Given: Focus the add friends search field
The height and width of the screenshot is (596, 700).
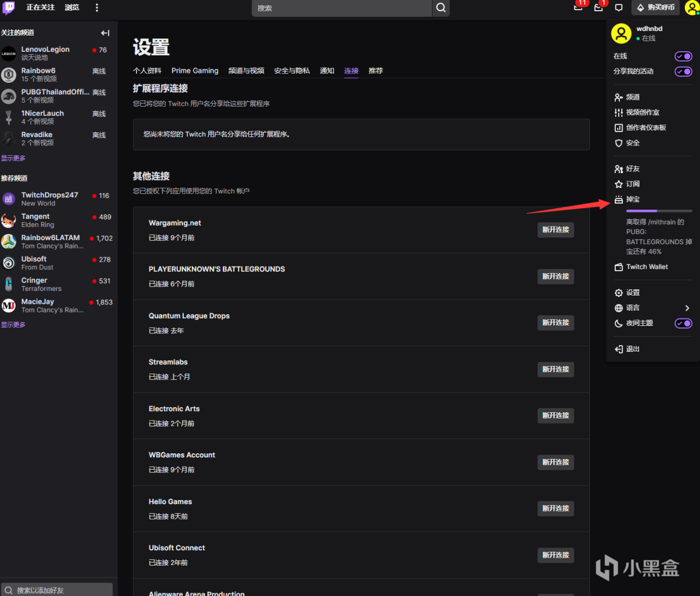Looking at the screenshot, I should click(57, 590).
